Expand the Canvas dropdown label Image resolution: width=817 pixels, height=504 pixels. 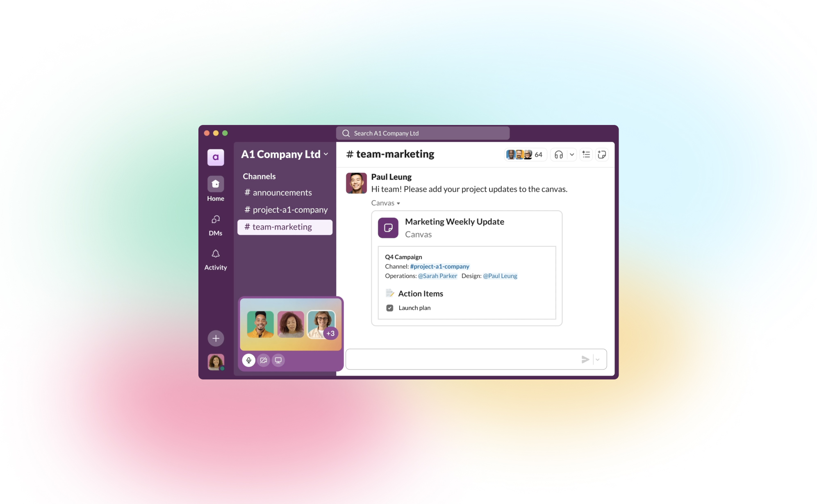[385, 203]
